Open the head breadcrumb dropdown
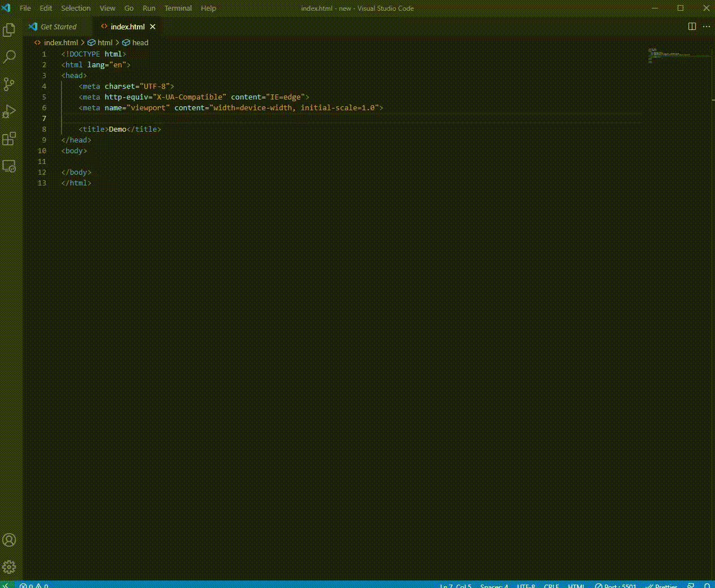715x588 pixels. (x=140, y=42)
